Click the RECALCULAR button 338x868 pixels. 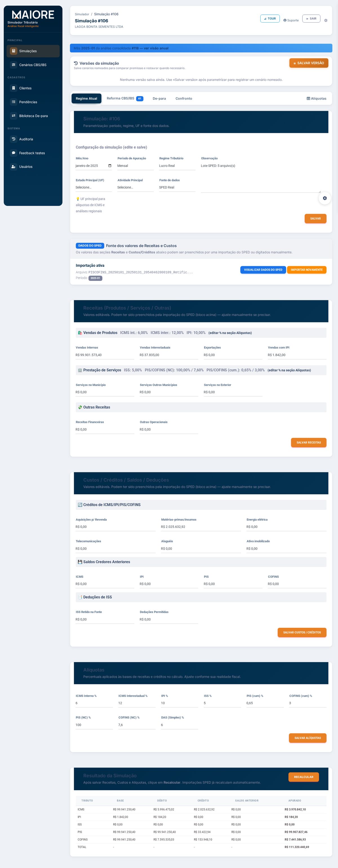[x=304, y=777]
